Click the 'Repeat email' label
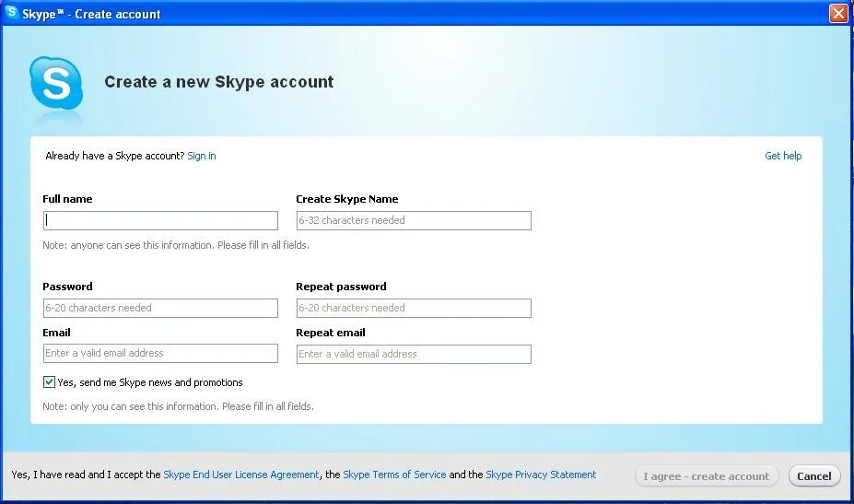Viewport: 854px width, 504px height. click(x=331, y=333)
